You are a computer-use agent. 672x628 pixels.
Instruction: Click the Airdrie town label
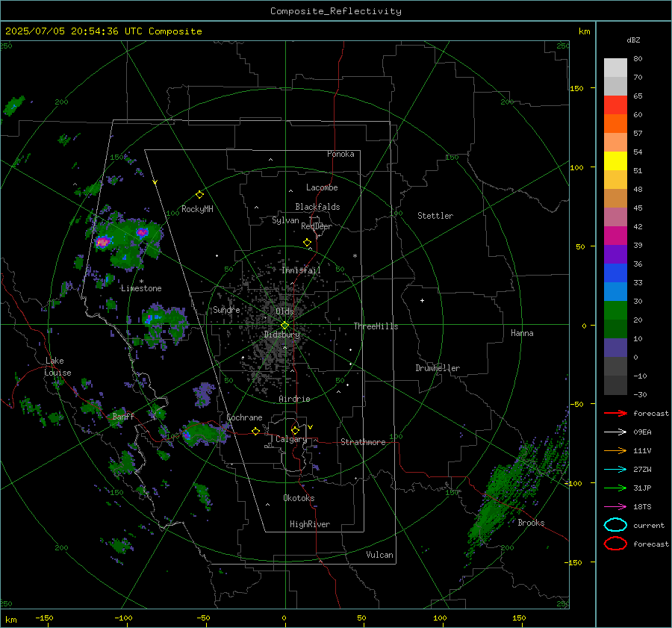[x=294, y=399]
